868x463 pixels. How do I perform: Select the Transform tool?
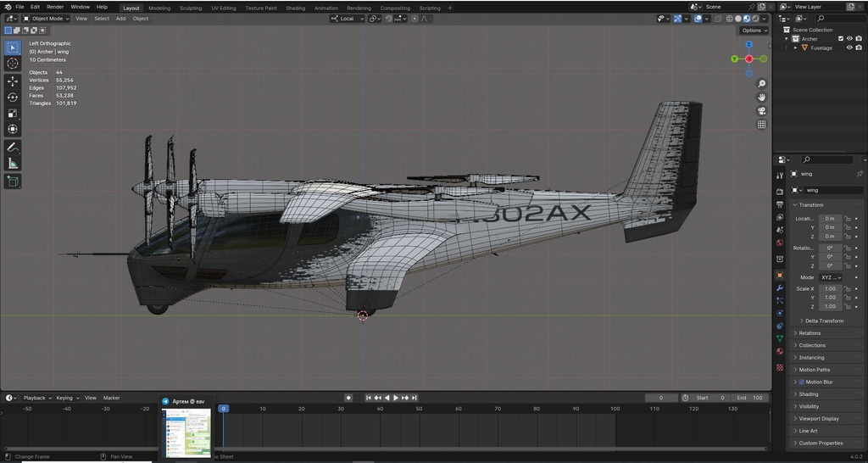tap(13, 129)
